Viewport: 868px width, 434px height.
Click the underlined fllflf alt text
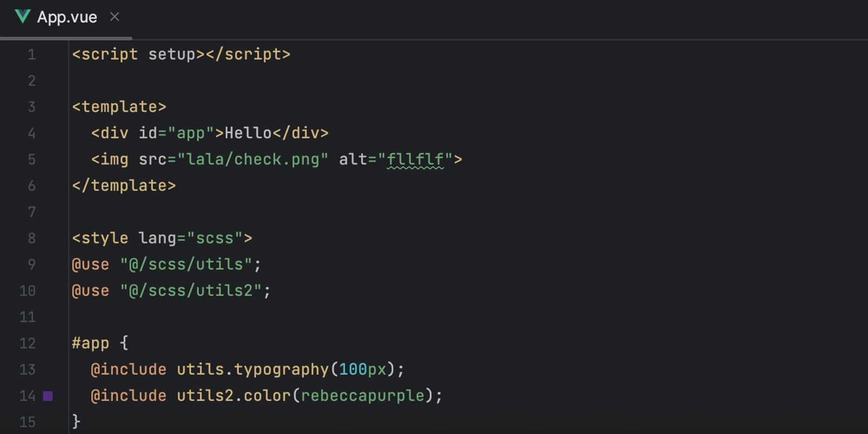(x=415, y=159)
